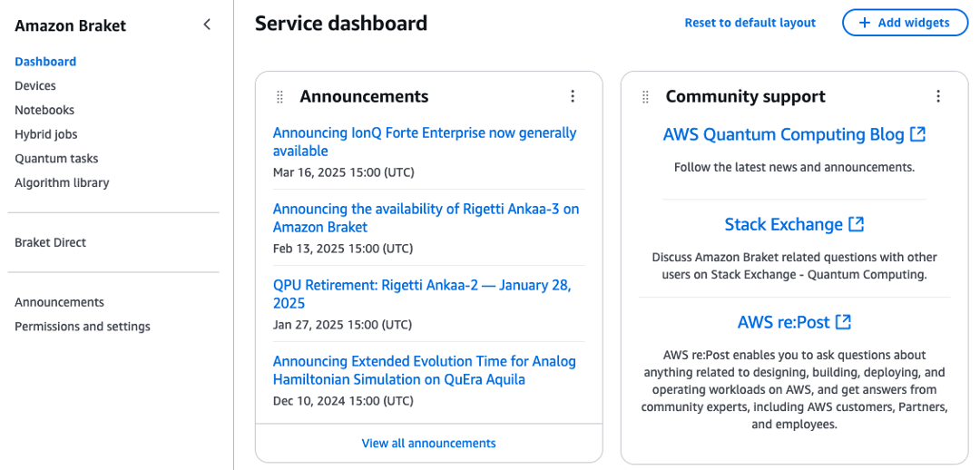Click Community support widget drag handle
This screenshot has width=980, height=470.
[645, 97]
